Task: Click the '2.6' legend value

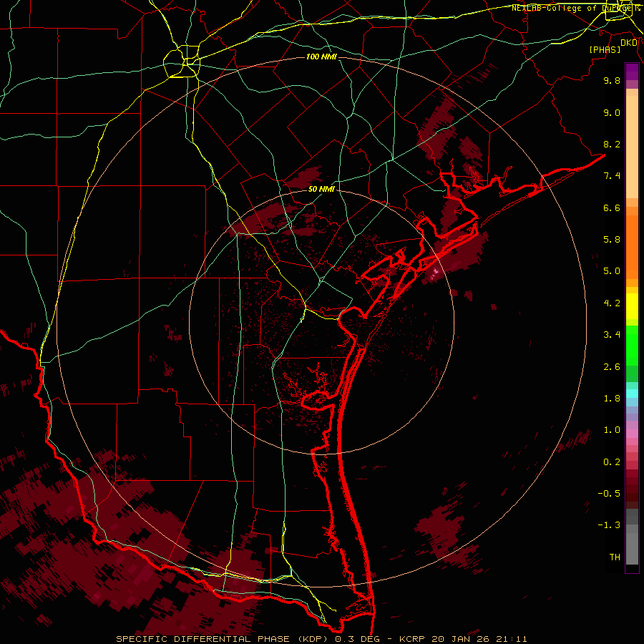Action: point(612,367)
